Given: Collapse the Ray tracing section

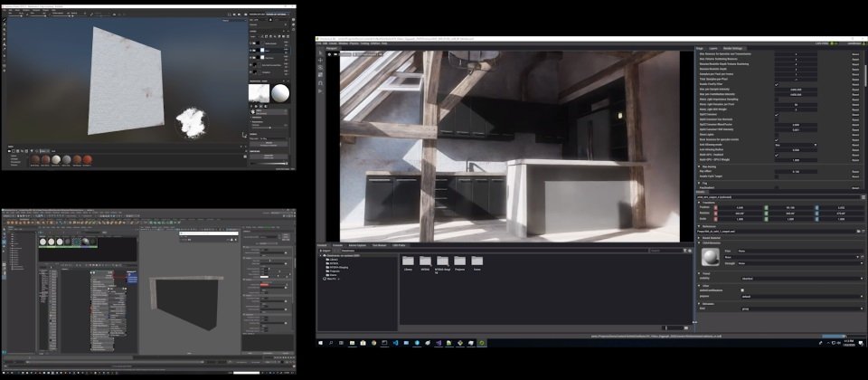Looking at the screenshot, I should pyautogui.click(x=699, y=166).
